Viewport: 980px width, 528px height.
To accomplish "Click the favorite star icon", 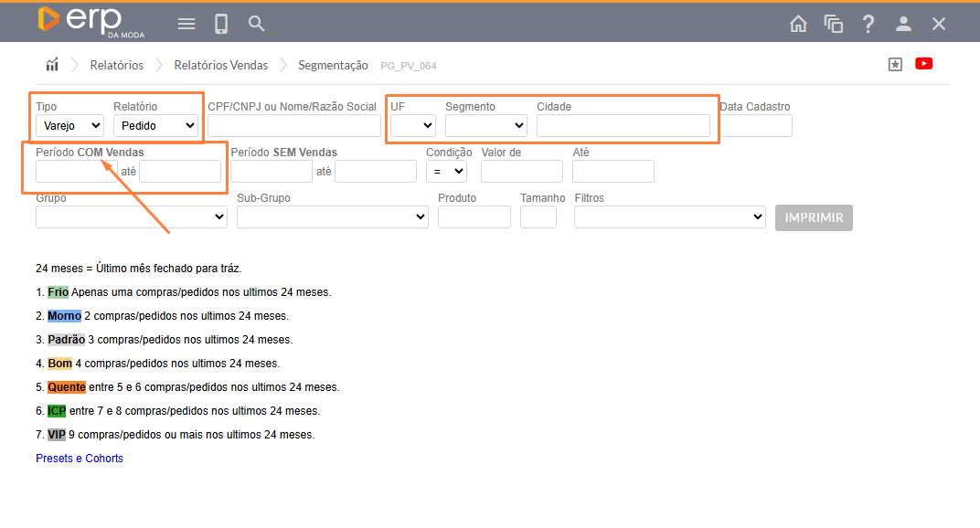I will click(895, 64).
